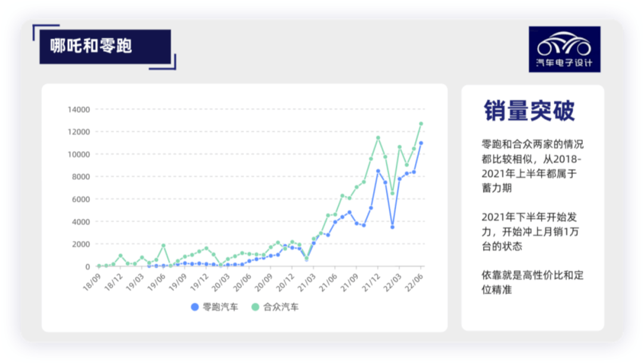The image size is (644, 364).
Task: Click the blue data point at 21/12
Action: tap(378, 171)
